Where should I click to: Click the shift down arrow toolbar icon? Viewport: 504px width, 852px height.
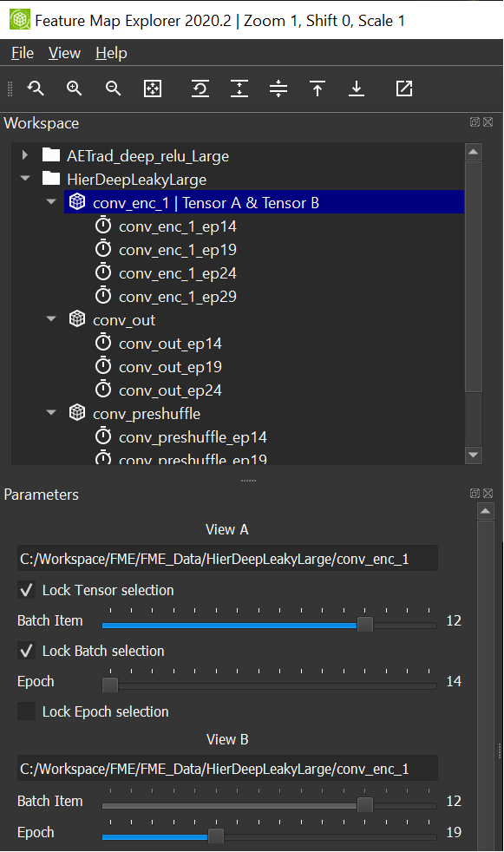click(357, 88)
